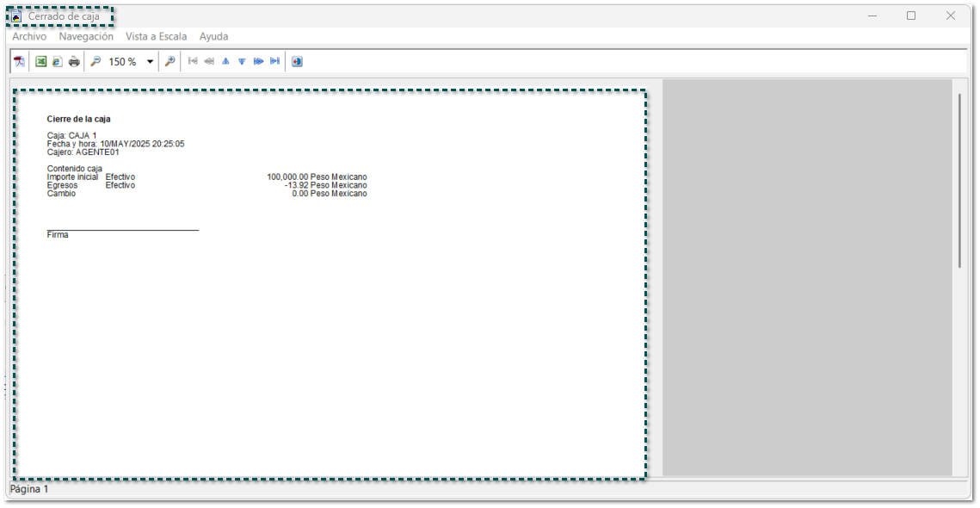
Task: Click the 'Cierre de la caja' heading
Action: [x=79, y=119]
